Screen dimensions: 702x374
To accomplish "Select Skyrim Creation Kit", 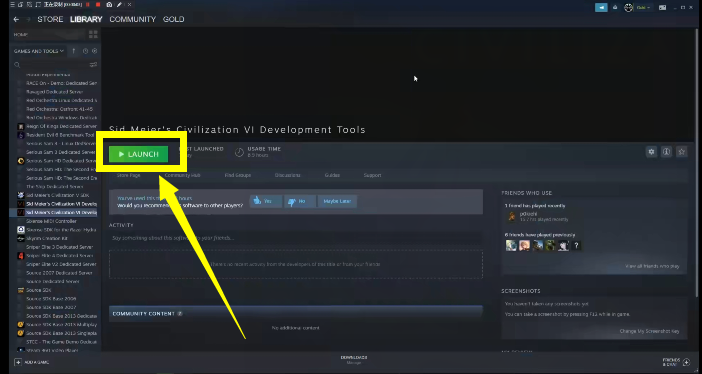I will (47, 238).
